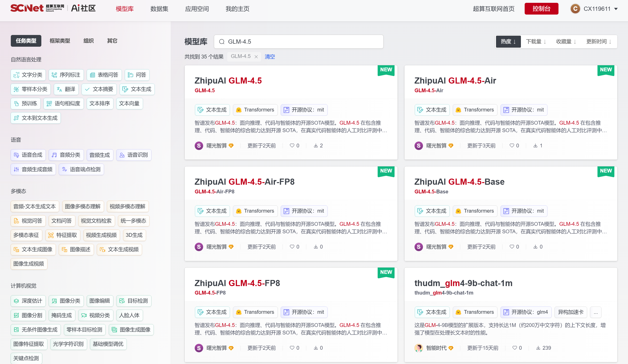Select the 文本生成图像 task filter
628x364 pixels.
click(x=33, y=249)
